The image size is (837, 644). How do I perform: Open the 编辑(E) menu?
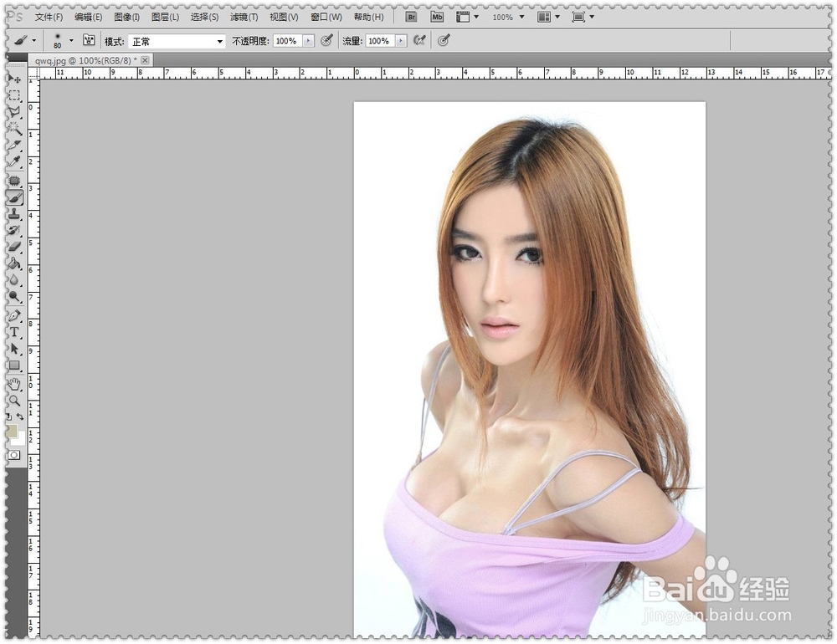[88, 17]
